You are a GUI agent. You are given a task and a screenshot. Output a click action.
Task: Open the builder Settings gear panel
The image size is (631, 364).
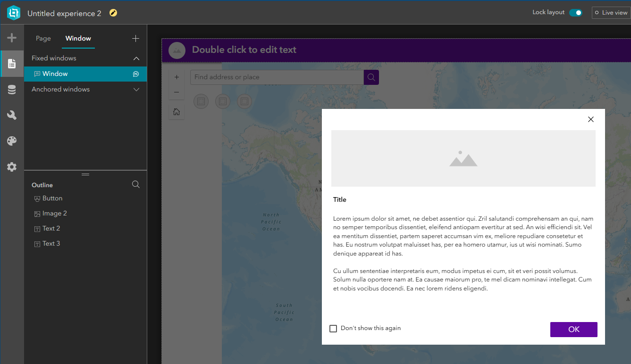click(12, 166)
